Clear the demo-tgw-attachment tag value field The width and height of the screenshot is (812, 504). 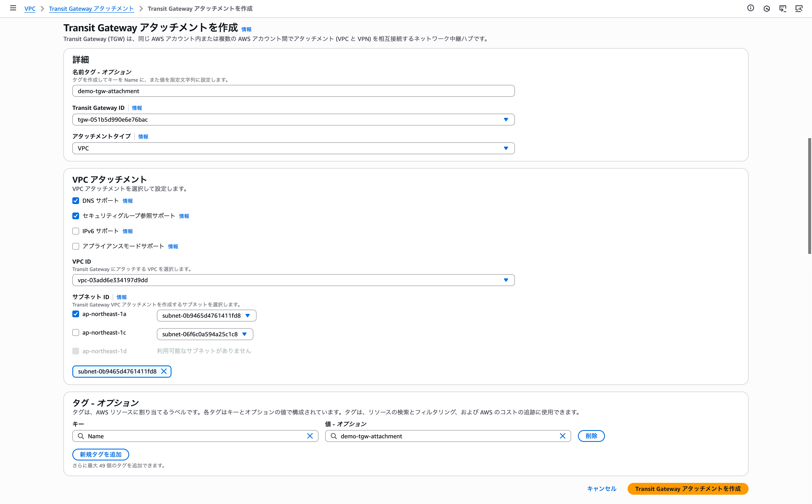pos(562,436)
